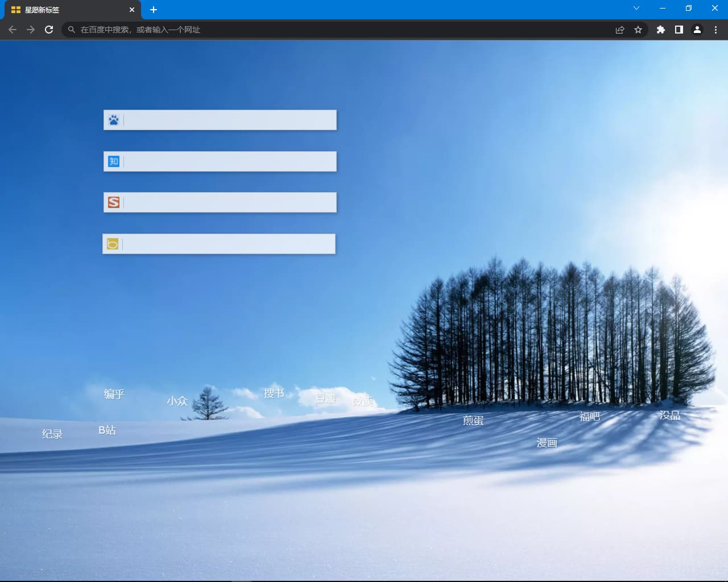Open the B站 link
Screen dimensions: 728x582
tap(107, 430)
